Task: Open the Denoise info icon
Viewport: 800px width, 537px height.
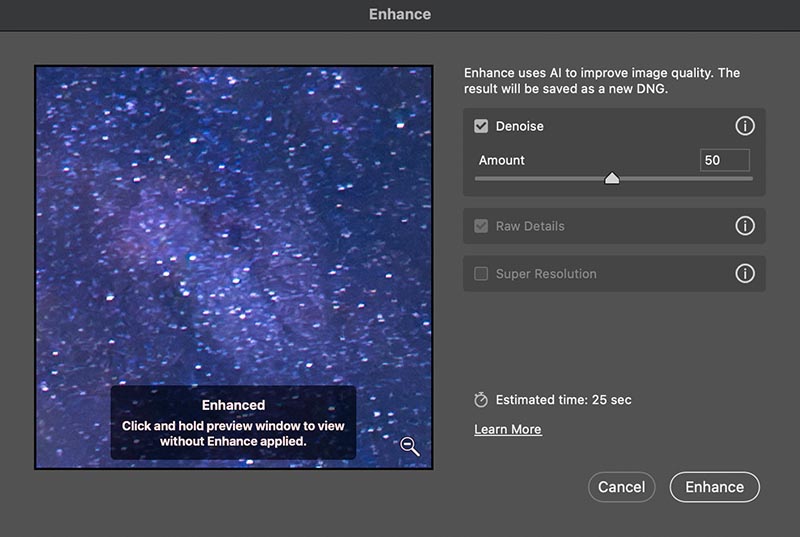Action: pos(745,126)
